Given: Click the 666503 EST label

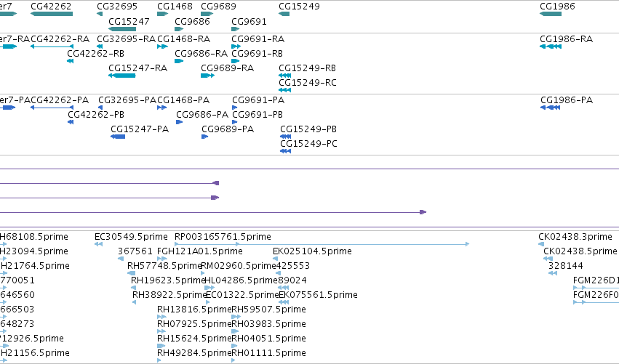Looking at the screenshot, I should [17, 310].
